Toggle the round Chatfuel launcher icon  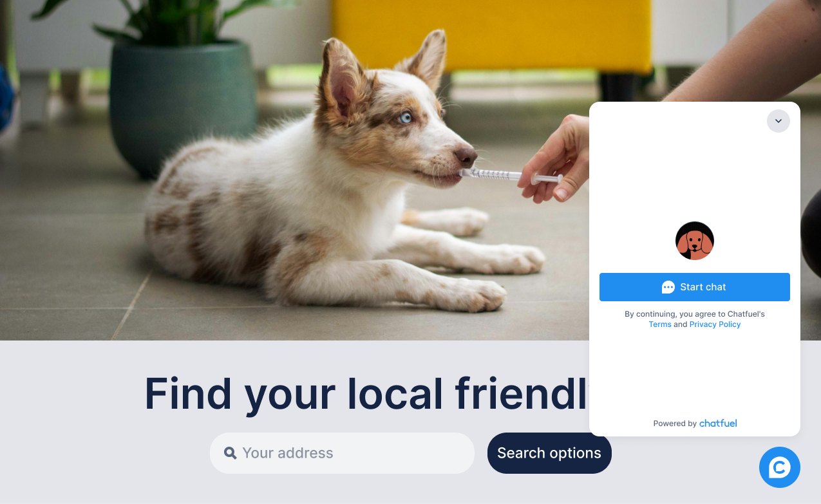(779, 467)
